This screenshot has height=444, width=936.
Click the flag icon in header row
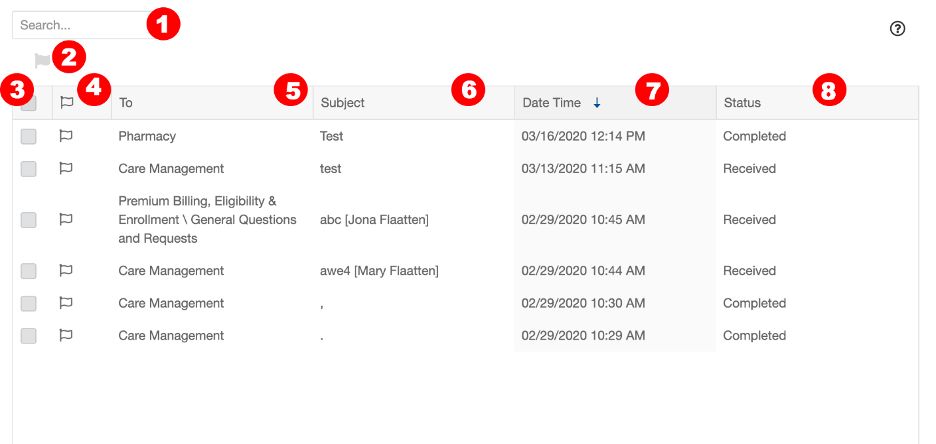66,103
